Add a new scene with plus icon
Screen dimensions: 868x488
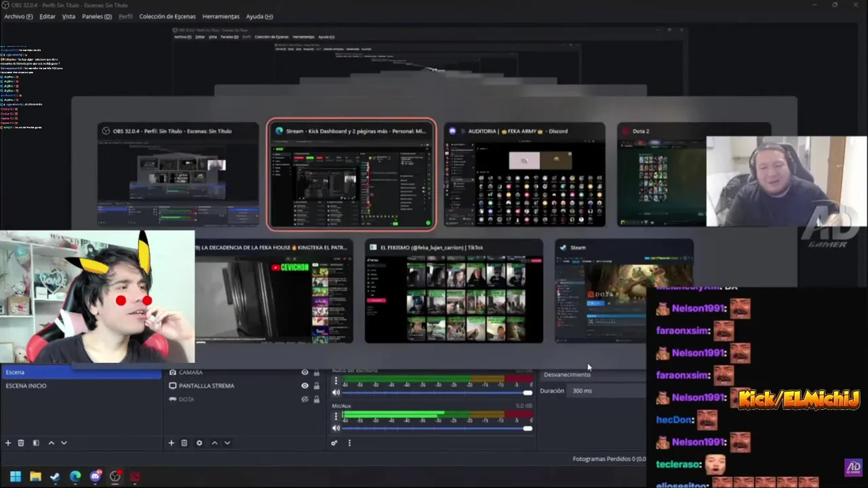coord(8,443)
